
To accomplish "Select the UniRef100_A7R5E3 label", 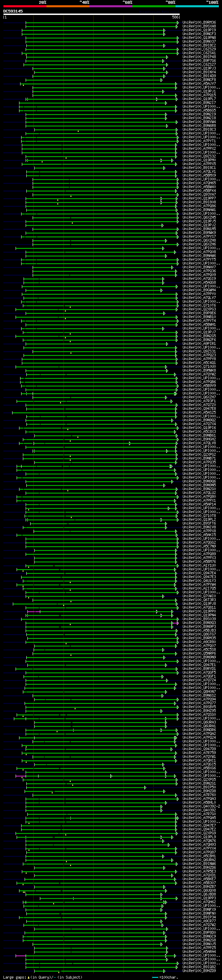I will 199,871.
